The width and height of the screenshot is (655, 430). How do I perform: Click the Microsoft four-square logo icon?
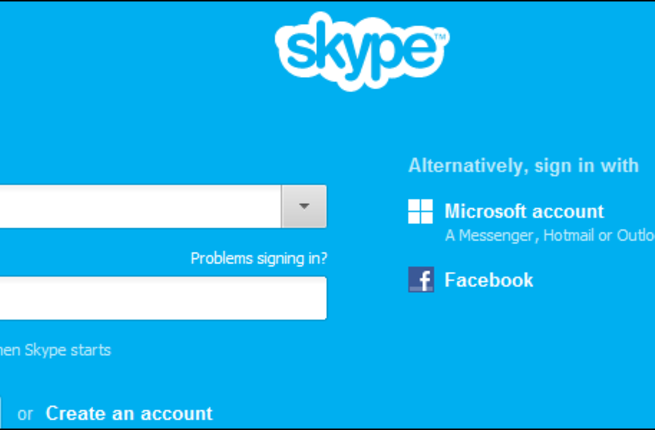[x=420, y=211]
